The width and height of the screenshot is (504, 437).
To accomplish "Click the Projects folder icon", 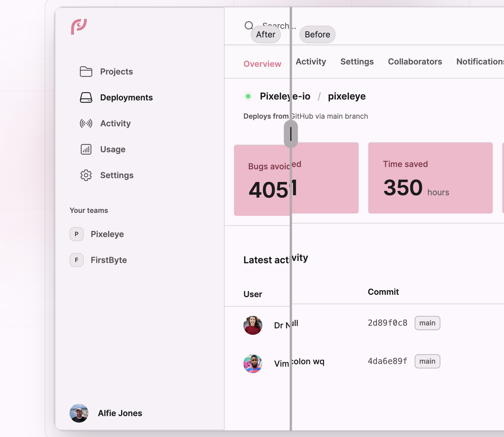I will click(86, 72).
